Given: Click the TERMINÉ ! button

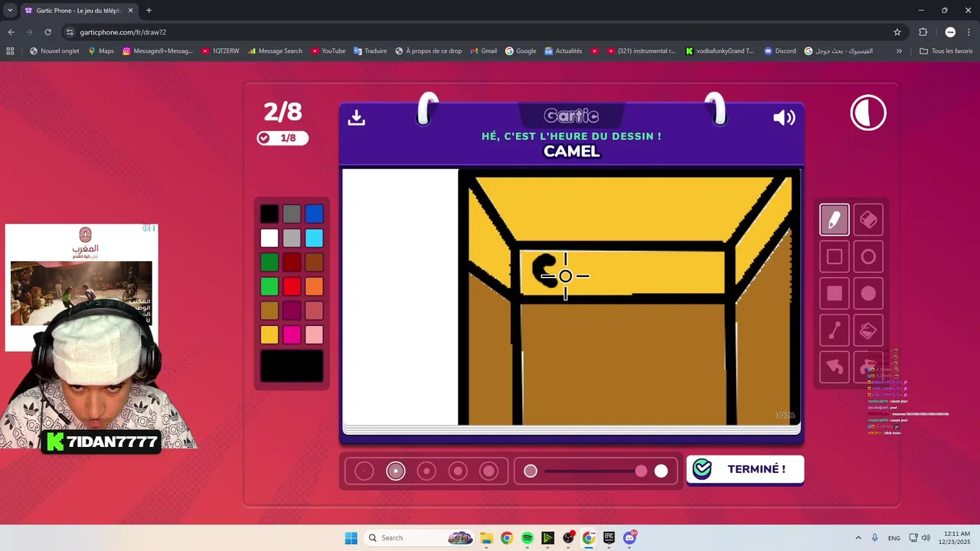Looking at the screenshot, I should tap(745, 469).
